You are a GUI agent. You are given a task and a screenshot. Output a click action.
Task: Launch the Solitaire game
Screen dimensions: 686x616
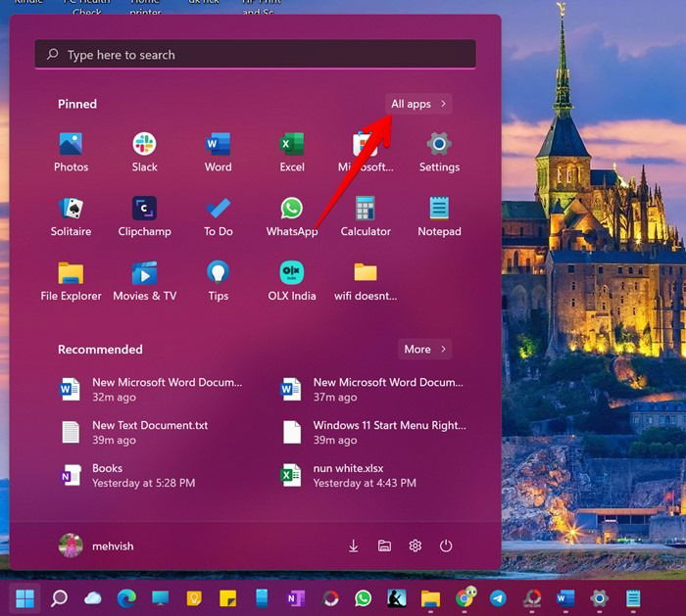(71, 216)
